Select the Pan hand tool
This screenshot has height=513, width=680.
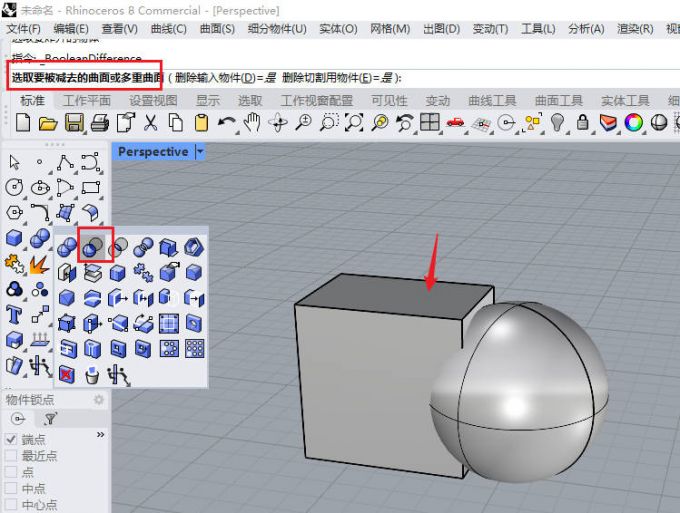coord(252,123)
